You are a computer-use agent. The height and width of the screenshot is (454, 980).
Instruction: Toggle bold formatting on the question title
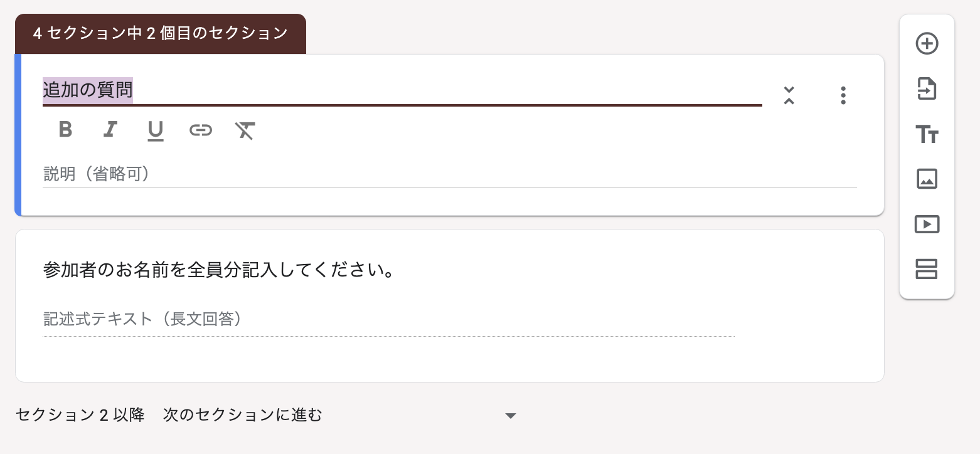point(65,130)
